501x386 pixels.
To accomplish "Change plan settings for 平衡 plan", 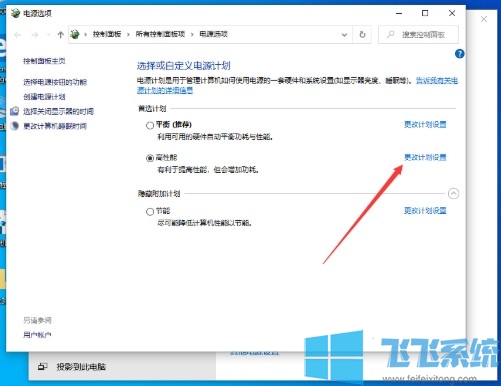I will click(425, 125).
